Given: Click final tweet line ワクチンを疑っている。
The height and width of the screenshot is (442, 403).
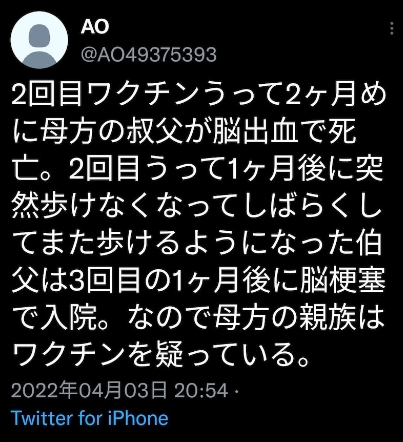Looking at the screenshot, I should click(161, 355).
